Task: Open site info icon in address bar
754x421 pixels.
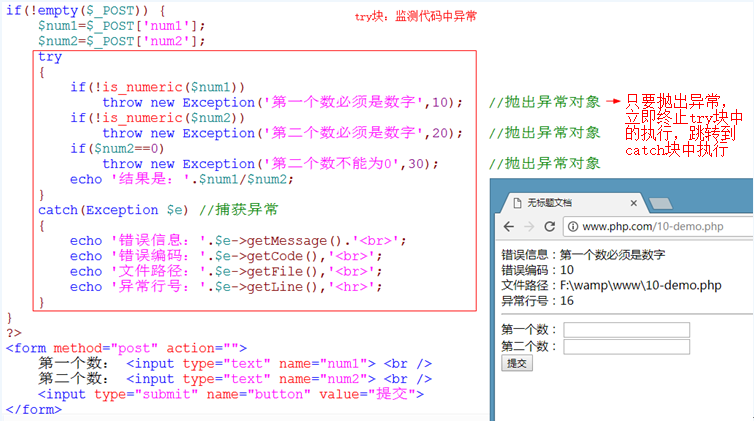Action: coord(571,227)
